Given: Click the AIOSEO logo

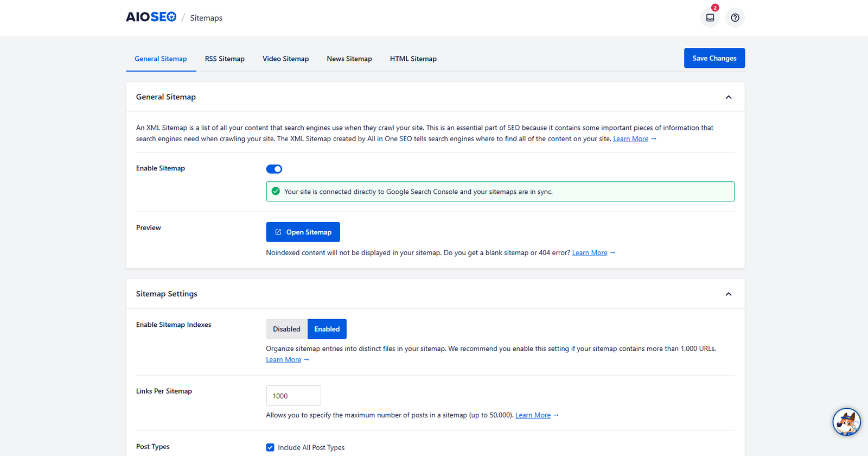Looking at the screenshot, I should click(x=151, y=17).
